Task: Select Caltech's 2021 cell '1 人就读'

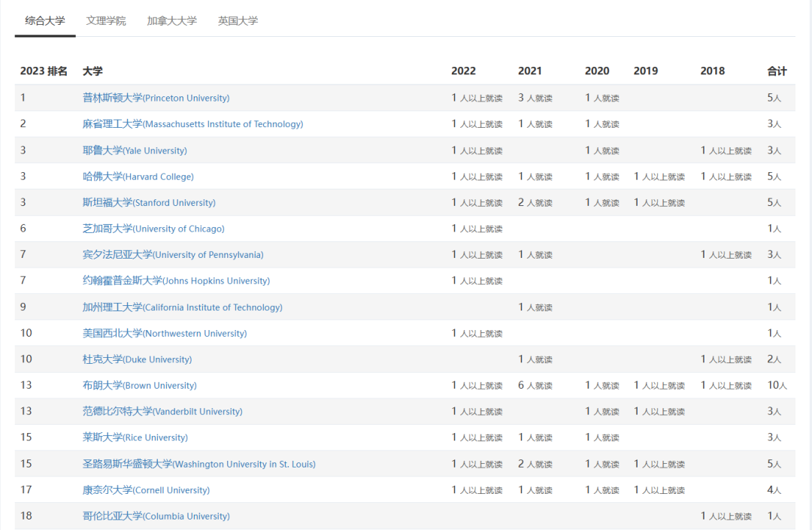Action: pyautogui.click(x=535, y=307)
